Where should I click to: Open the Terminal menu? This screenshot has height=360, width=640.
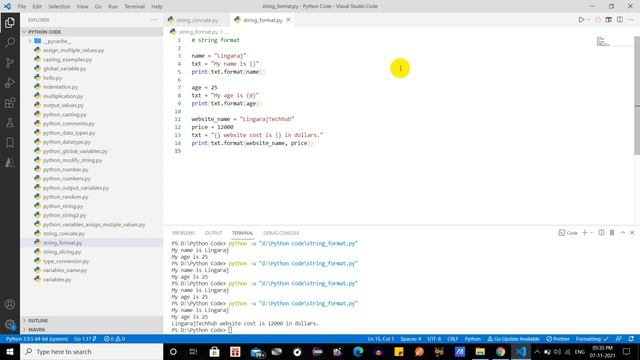pyautogui.click(x=135, y=6)
